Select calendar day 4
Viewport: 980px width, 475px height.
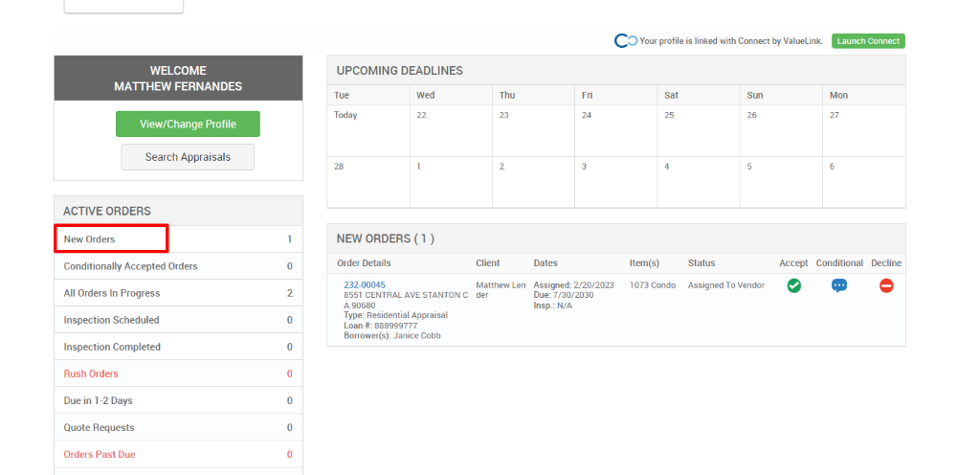point(698,182)
